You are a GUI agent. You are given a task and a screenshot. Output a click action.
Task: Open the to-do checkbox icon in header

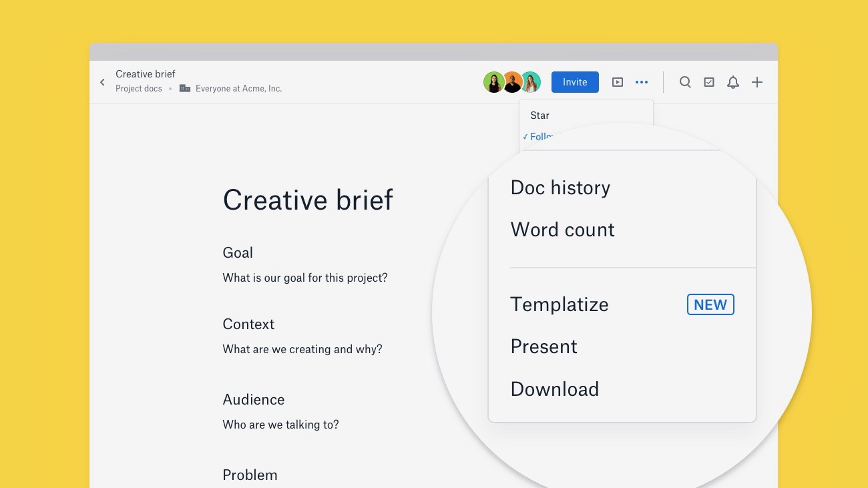point(709,82)
